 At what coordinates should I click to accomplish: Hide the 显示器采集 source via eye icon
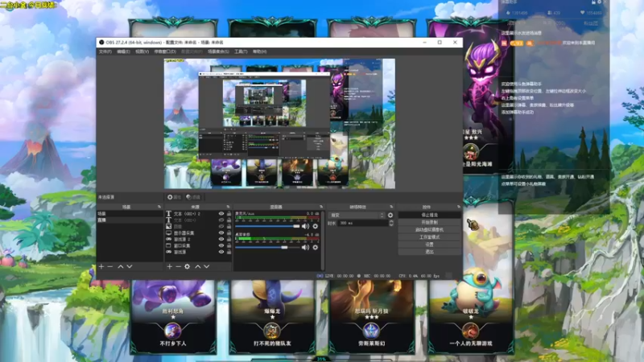click(221, 232)
